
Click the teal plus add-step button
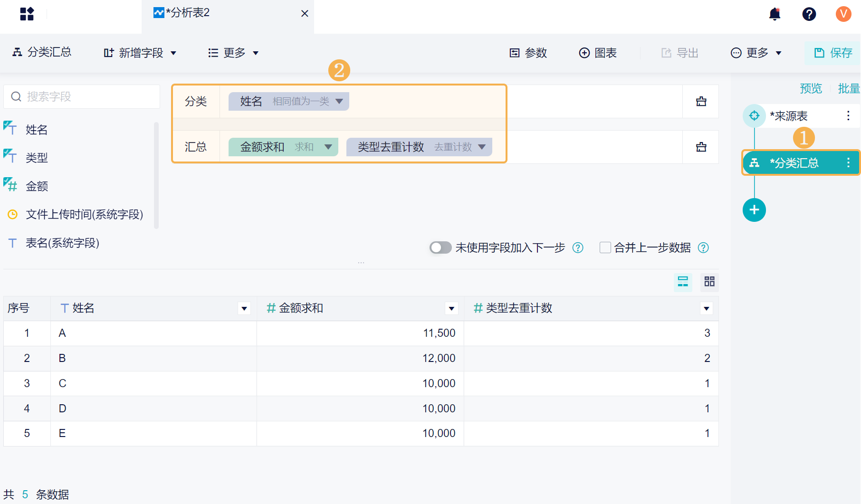754,210
